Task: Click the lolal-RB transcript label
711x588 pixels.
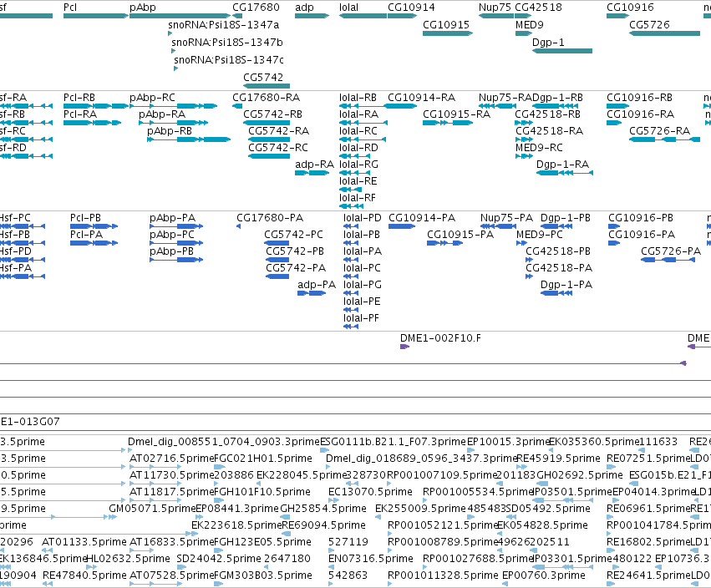Action: [x=358, y=98]
